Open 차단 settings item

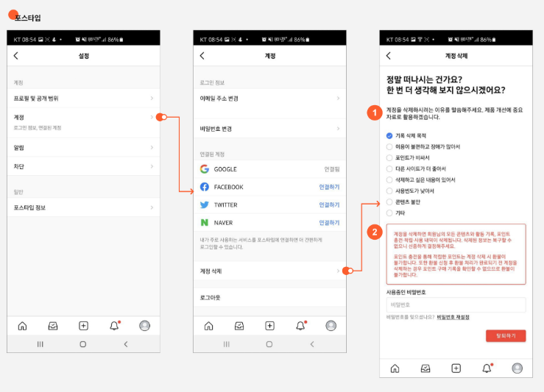click(x=83, y=166)
